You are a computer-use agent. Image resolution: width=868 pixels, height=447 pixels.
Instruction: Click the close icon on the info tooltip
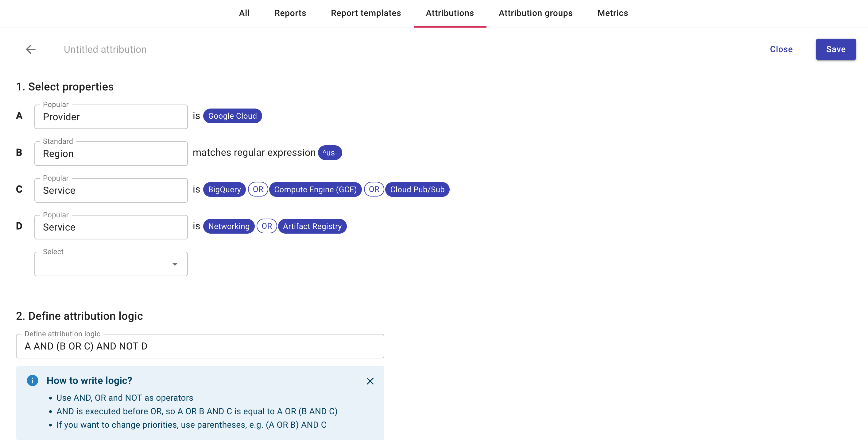370,381
